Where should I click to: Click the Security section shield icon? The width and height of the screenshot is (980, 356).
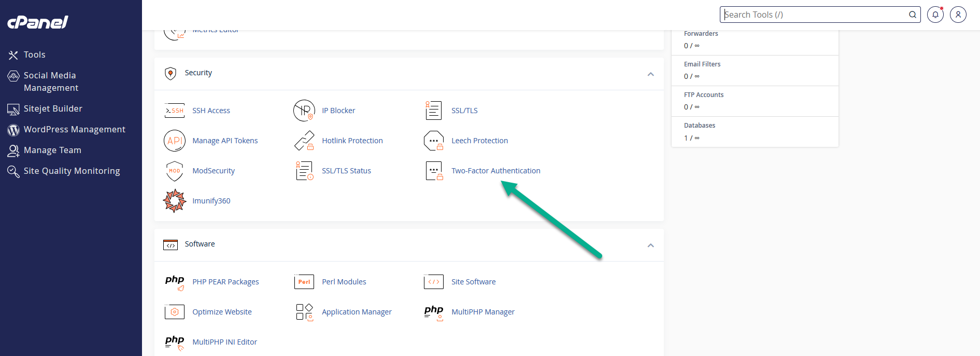point(171,73)
